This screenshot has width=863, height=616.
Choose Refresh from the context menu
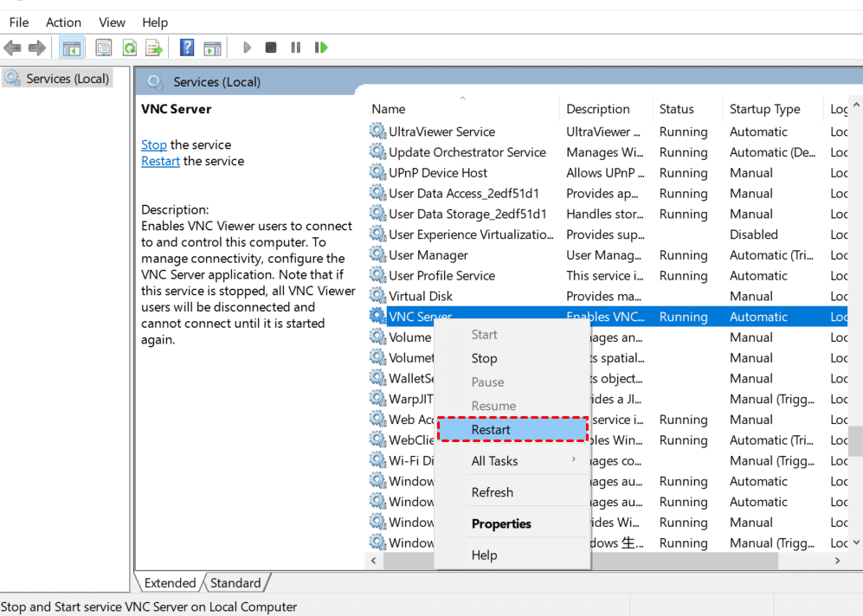point(512,492)
